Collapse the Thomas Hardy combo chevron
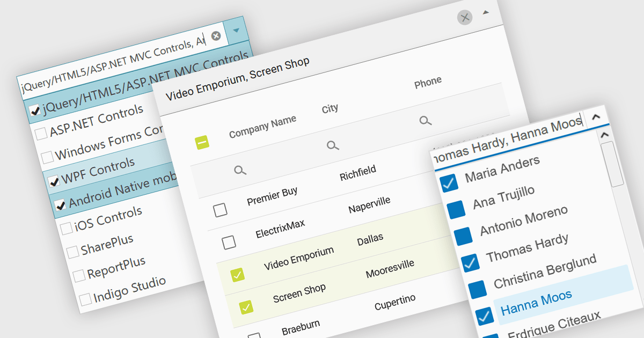Image resolution: width=644 pixels, height=338 pixels. (x=595, y=116)
